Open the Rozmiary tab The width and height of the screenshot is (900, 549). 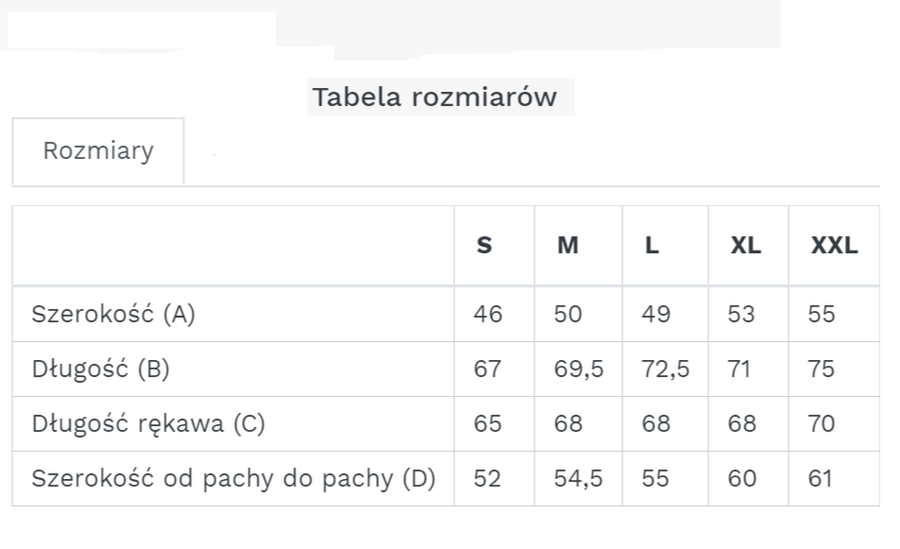click(x=98, y=151)
